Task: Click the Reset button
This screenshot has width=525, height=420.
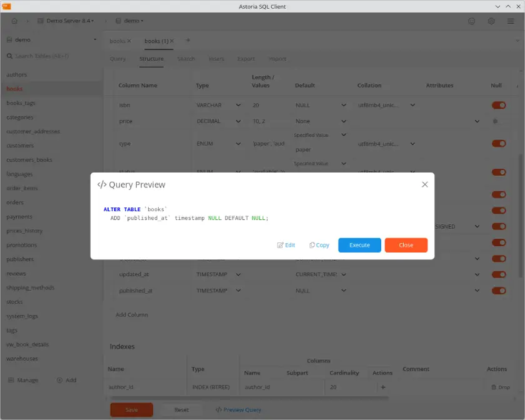Action: tap(181, 409)
